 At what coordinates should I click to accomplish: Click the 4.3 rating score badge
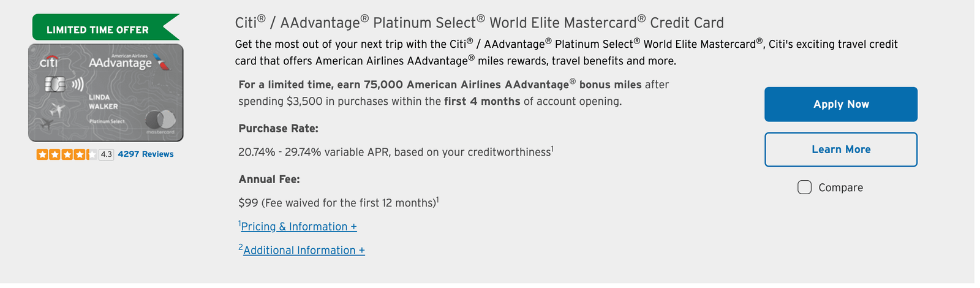tap(106, 154)
